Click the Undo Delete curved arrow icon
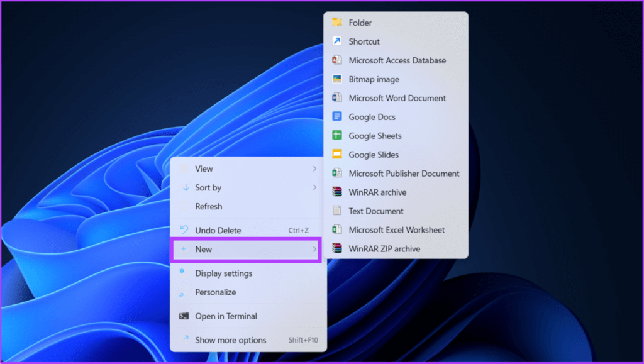 [x=184, y=230]
